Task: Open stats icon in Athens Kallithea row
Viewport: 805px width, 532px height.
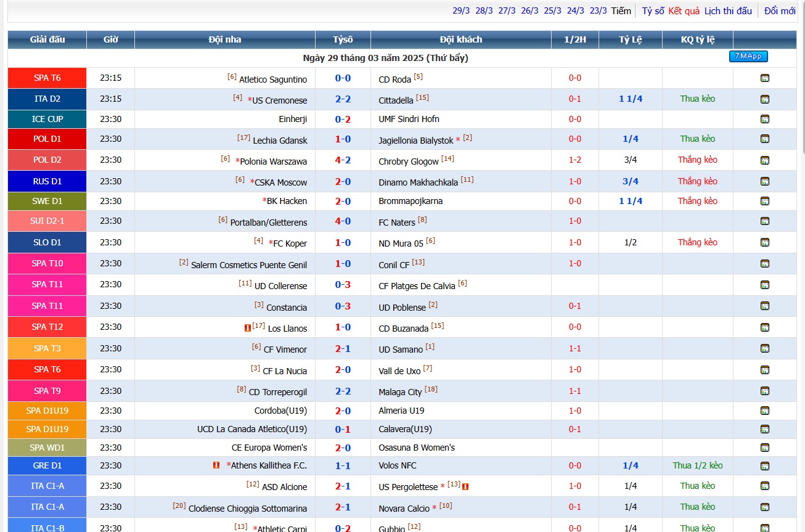Action: click(x=765, y=466)
